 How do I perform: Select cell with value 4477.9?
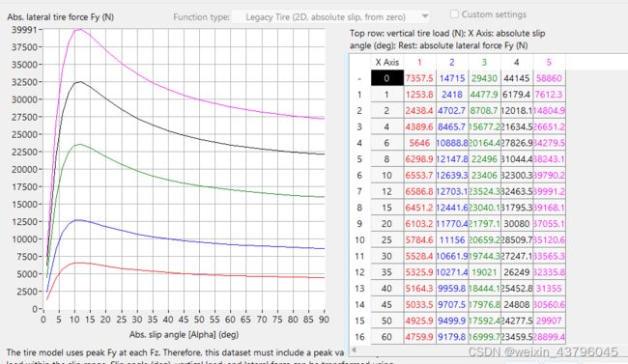[484, 95]
